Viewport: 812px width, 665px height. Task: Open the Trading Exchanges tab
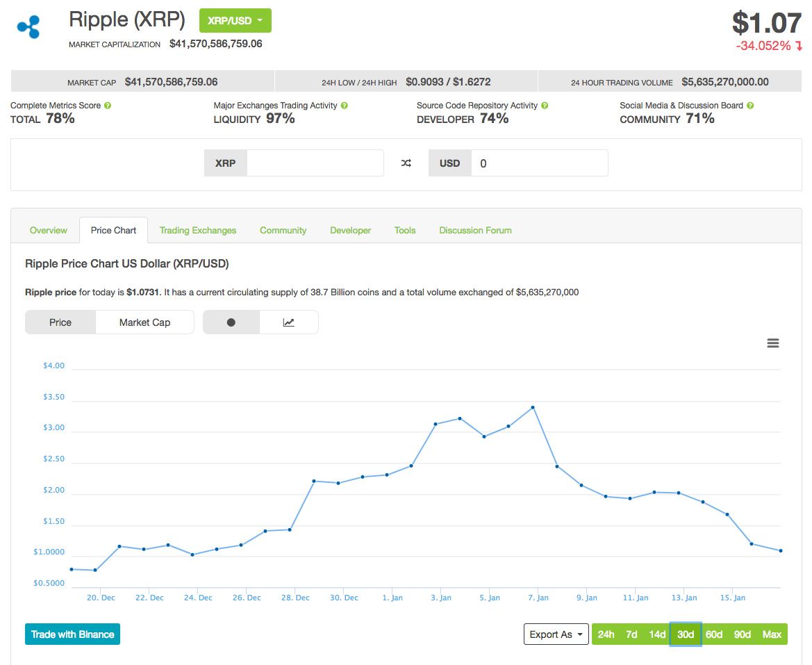[198, 231]
